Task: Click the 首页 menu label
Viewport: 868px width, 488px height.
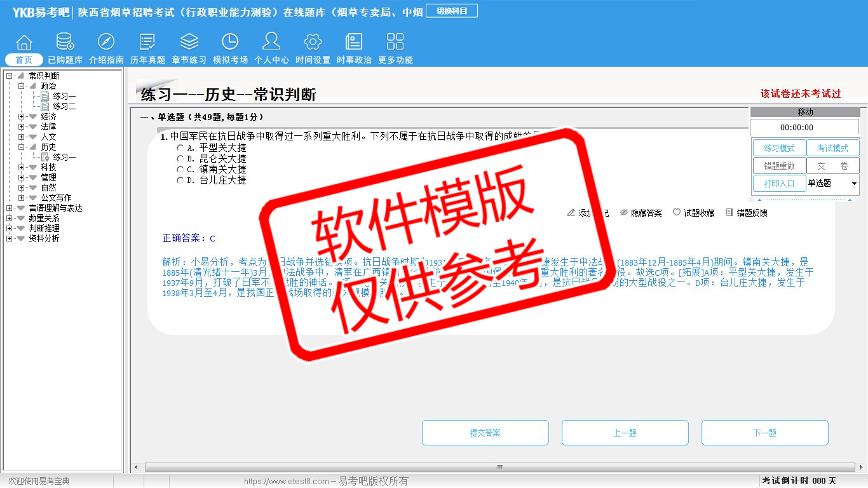Action: 24,60
